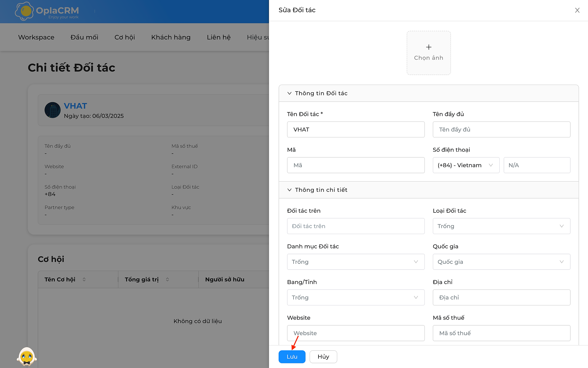This screenshot has height=368, width=588.
Task: Click the Mã input field
Action: click(x=356, y=165)
